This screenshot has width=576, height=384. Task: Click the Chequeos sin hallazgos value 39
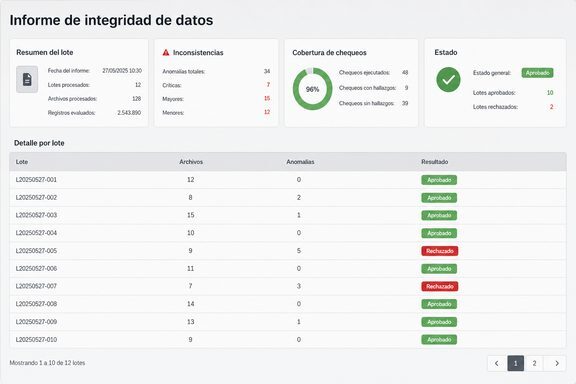click(x=405, y=103)
